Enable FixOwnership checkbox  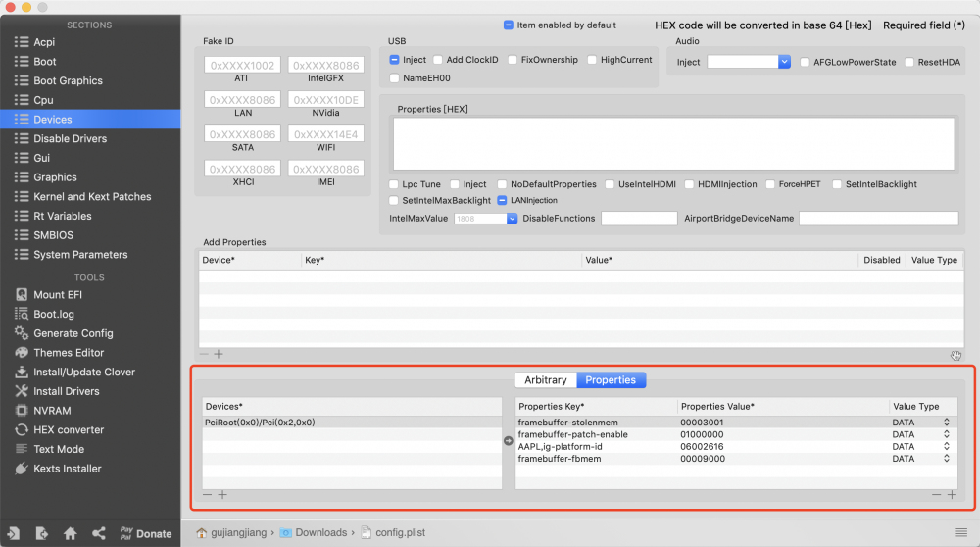coord(513,60)
